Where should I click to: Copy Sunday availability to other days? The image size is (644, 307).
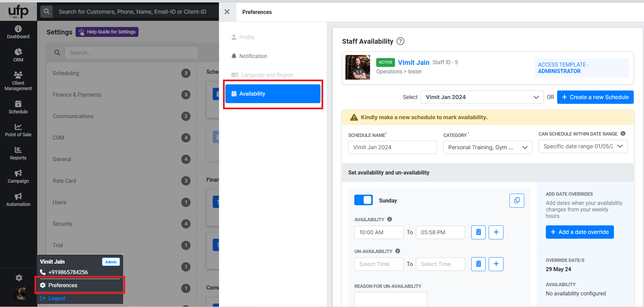coord(516,200)
